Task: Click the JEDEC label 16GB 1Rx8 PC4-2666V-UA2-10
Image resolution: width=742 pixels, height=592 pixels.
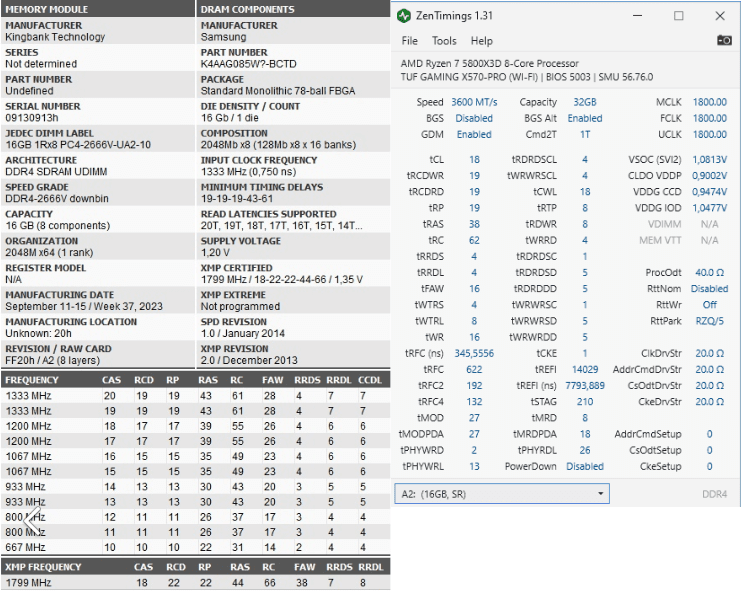Action: (78, 145)
